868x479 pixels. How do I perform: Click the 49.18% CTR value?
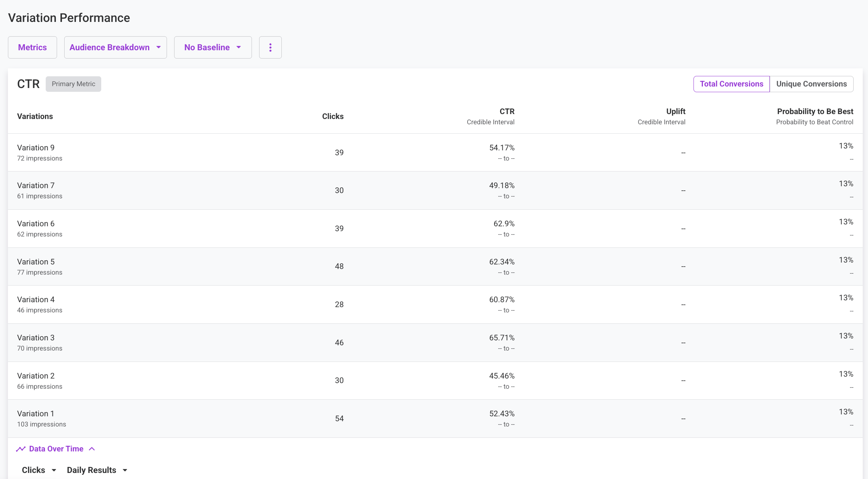tap(502, 185)
